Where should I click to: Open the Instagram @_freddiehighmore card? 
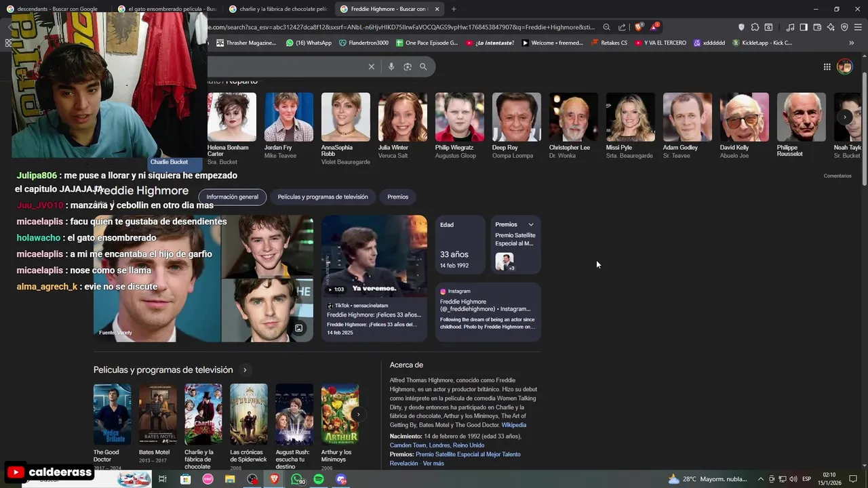488,312
